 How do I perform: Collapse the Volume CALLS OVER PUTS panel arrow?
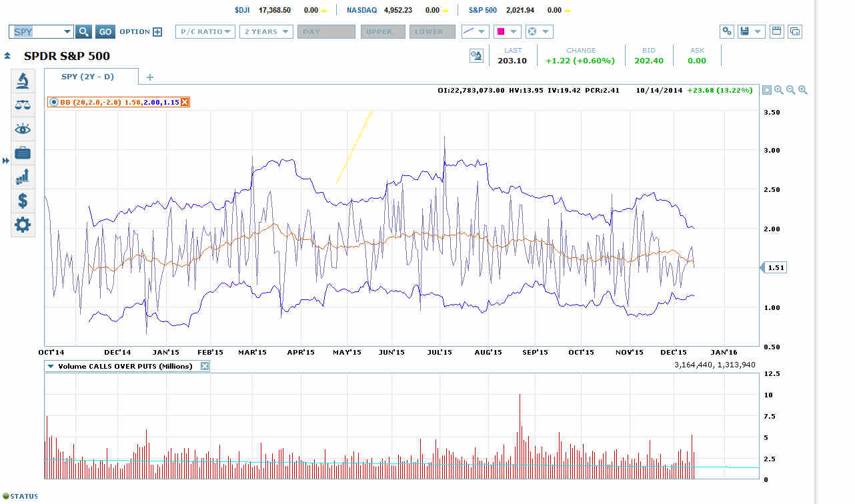(x=51, y=366)
